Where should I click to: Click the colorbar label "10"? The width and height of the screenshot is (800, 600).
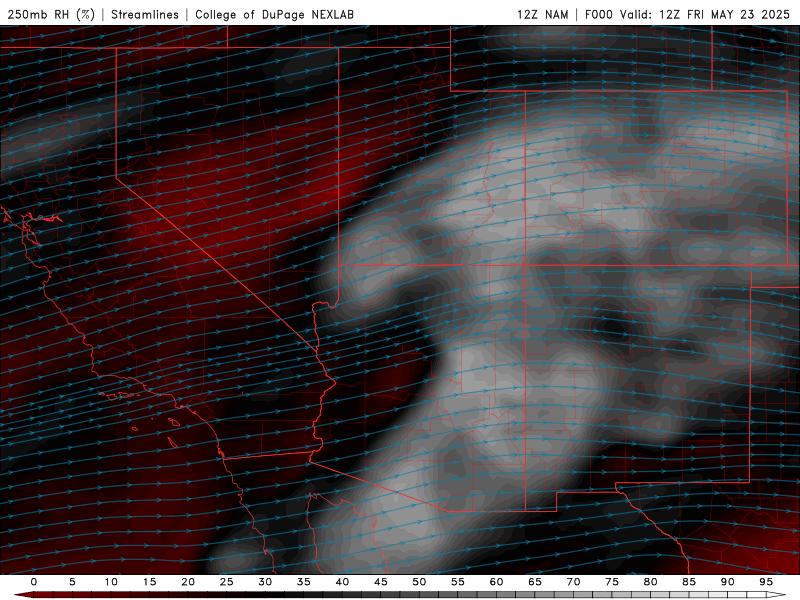(111, 582)
